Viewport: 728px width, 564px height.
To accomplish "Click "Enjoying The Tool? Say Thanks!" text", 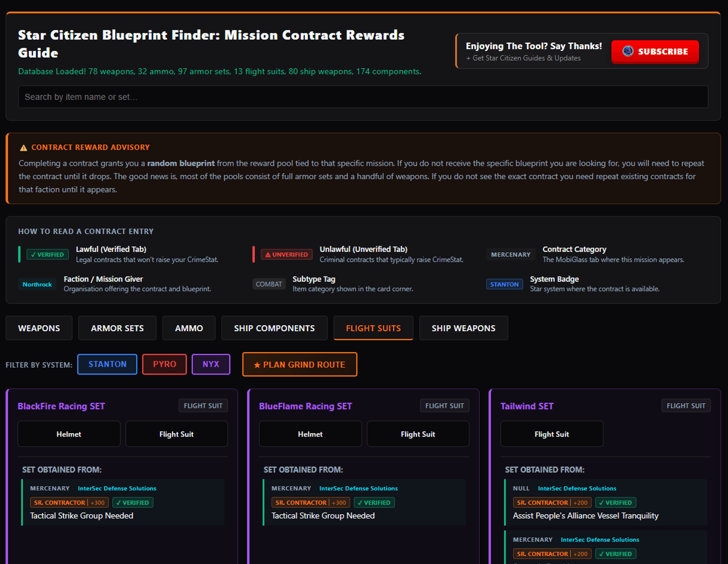I will coord(534,46).
